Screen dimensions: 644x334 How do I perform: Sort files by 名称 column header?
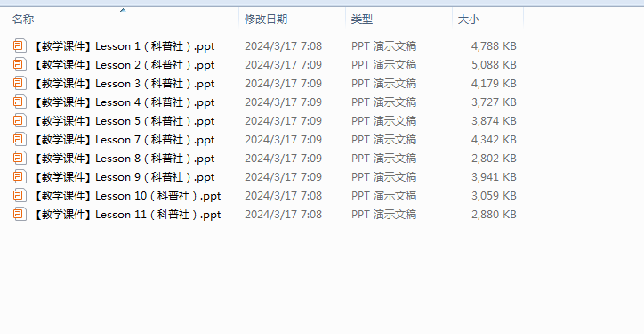[x=124, y=20]
